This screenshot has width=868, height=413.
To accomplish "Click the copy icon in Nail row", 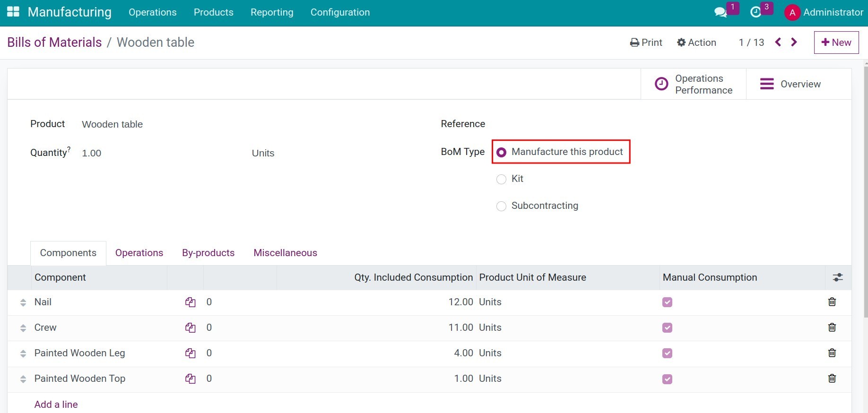I will point(191,302).
